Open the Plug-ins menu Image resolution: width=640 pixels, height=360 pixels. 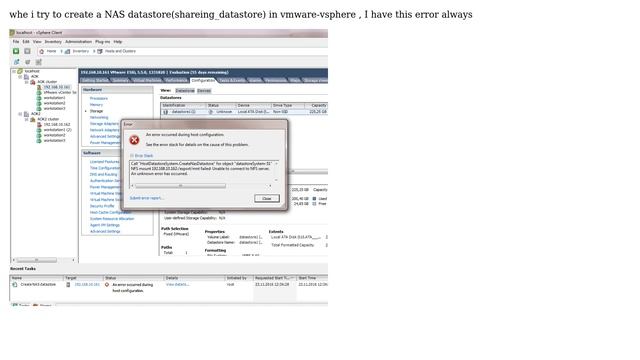coord(102,42)
